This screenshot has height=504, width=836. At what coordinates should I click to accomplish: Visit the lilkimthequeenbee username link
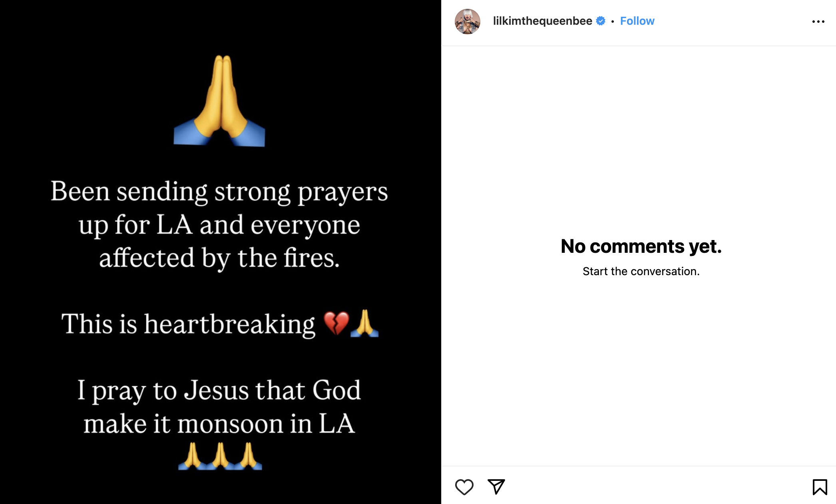tap(542, 21)
